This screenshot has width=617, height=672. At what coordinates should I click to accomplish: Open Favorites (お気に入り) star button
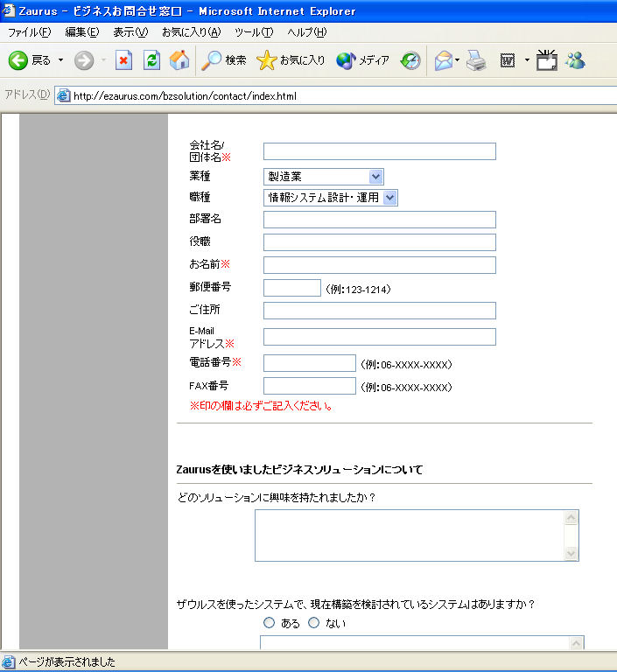click(291, 60)
